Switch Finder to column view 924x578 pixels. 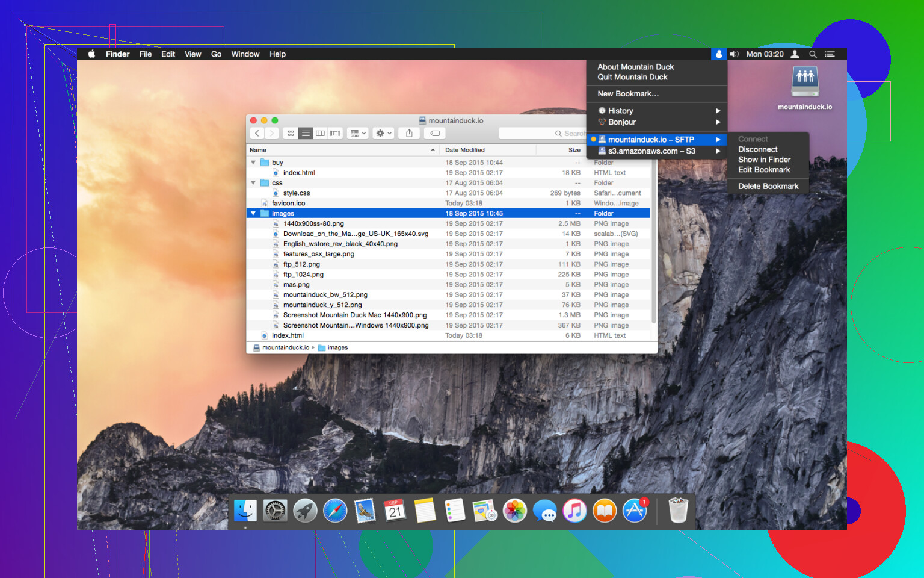point(321,133)
